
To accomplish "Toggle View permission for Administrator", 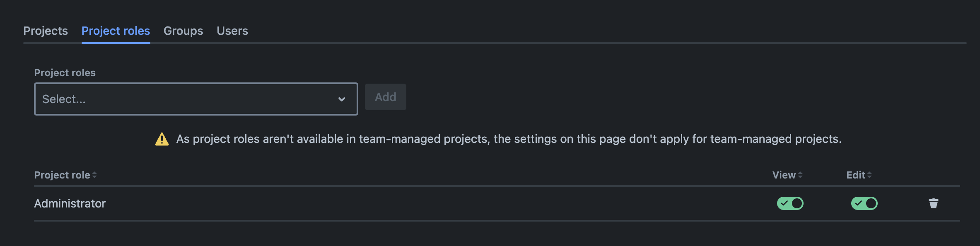I will (x=790, y=203).
